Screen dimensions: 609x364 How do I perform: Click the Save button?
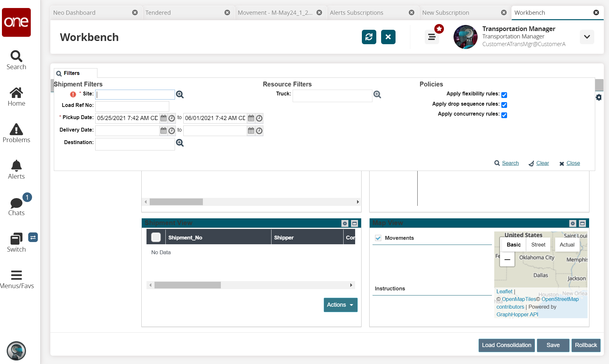click(x=553, y=345)
